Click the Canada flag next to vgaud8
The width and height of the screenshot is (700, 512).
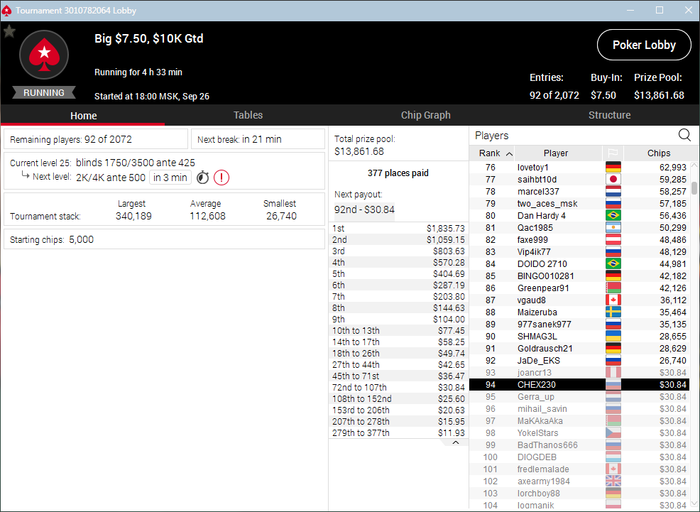tap(613, 300)
